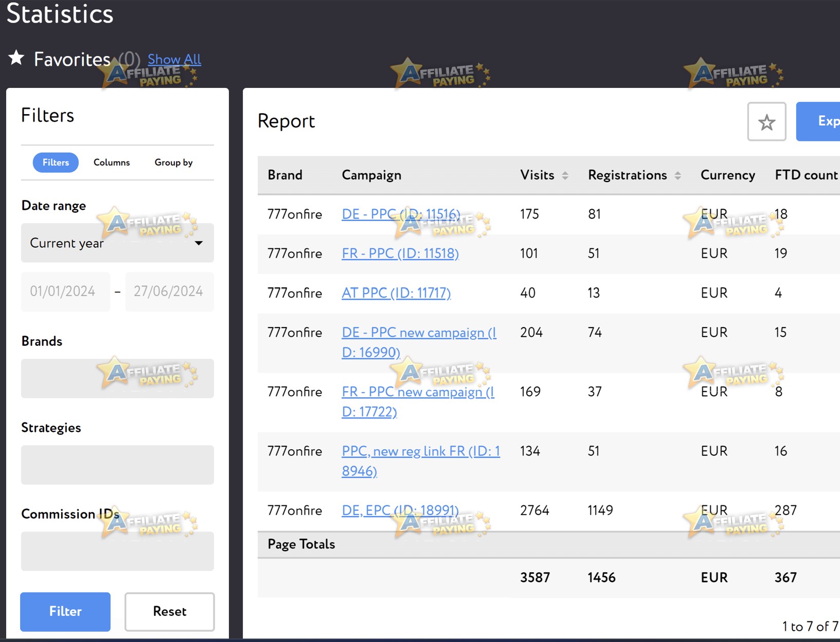The image size is (840, 642).
Task: Click the Statistics page heading
Action: (60, 13)
